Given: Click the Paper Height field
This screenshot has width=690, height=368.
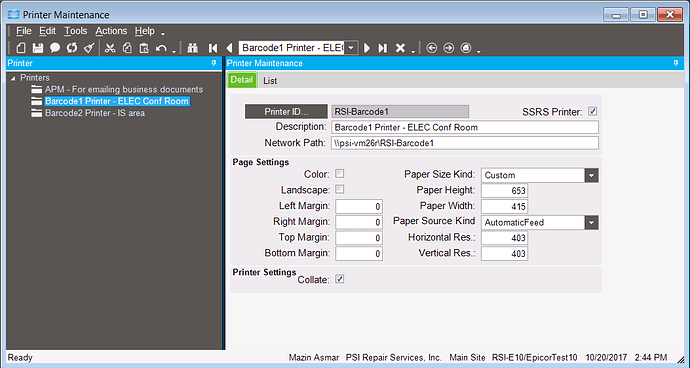Looking at the screenshot, I should click(x=504, y=191).
